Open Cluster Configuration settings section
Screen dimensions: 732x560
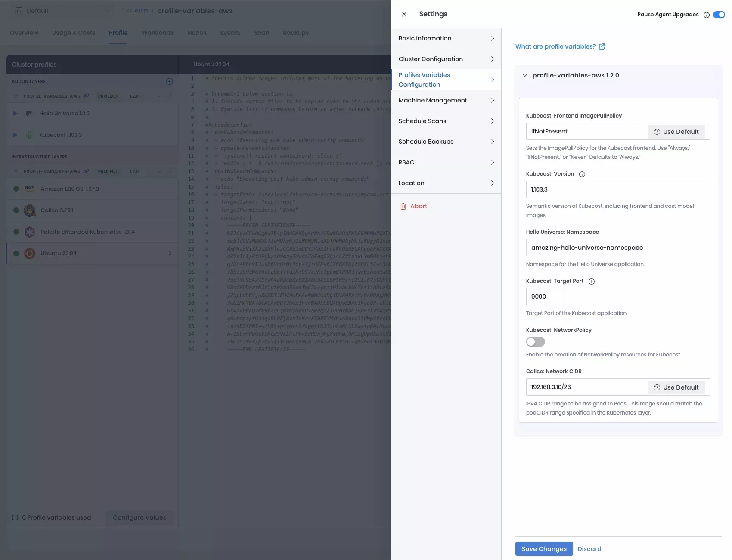[x=446, y=59]
